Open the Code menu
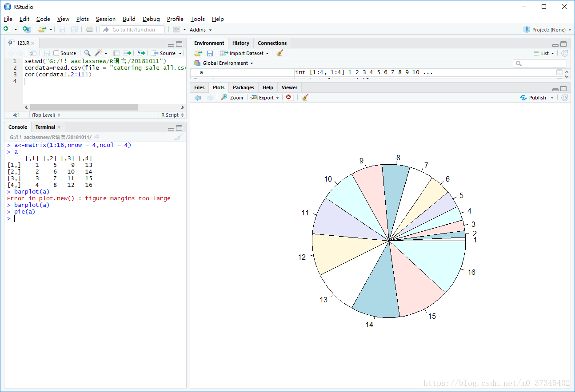The width and height of the screenshot is (575, 392). 43,19
